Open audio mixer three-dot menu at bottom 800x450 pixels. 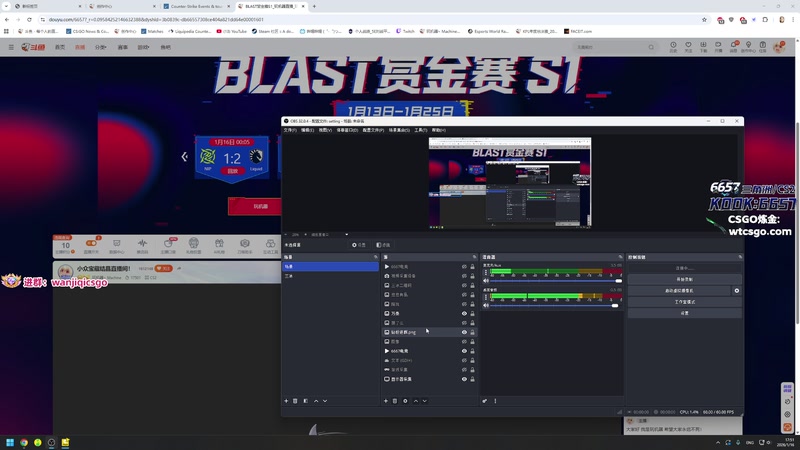495,401
